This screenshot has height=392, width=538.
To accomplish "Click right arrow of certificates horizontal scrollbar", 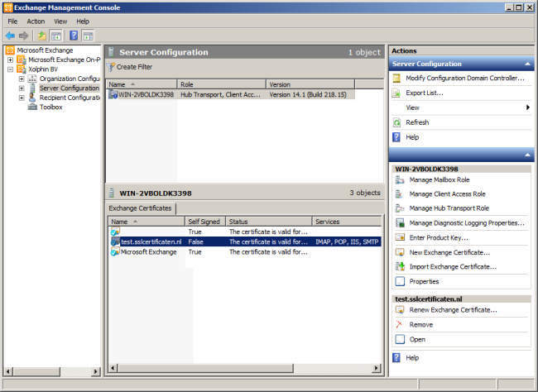I will tap(377, 368).
